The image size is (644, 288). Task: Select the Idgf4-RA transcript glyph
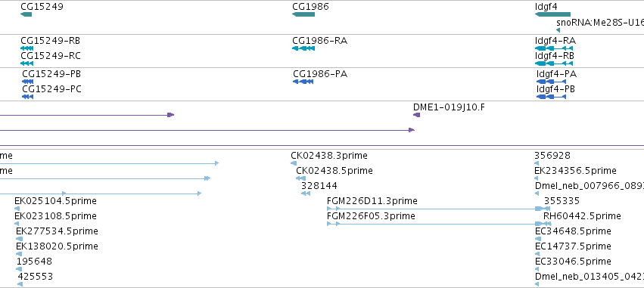(x=554, y=48)
